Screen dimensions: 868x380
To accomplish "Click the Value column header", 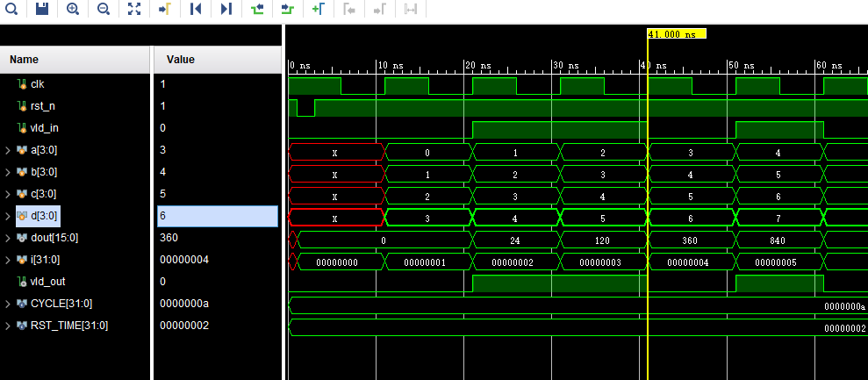I will (218, 60).
